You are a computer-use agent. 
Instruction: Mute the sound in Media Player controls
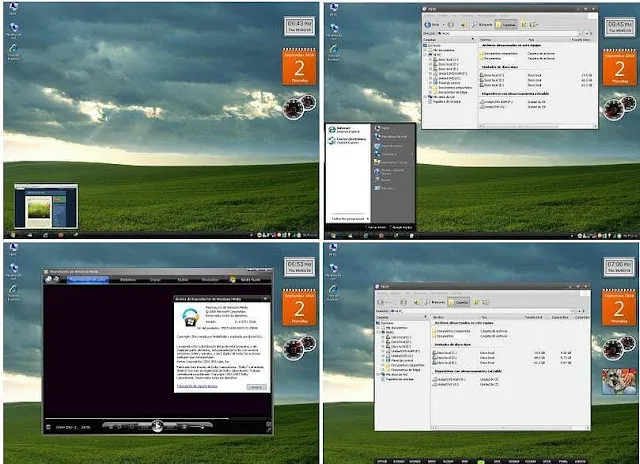[184, 427]
